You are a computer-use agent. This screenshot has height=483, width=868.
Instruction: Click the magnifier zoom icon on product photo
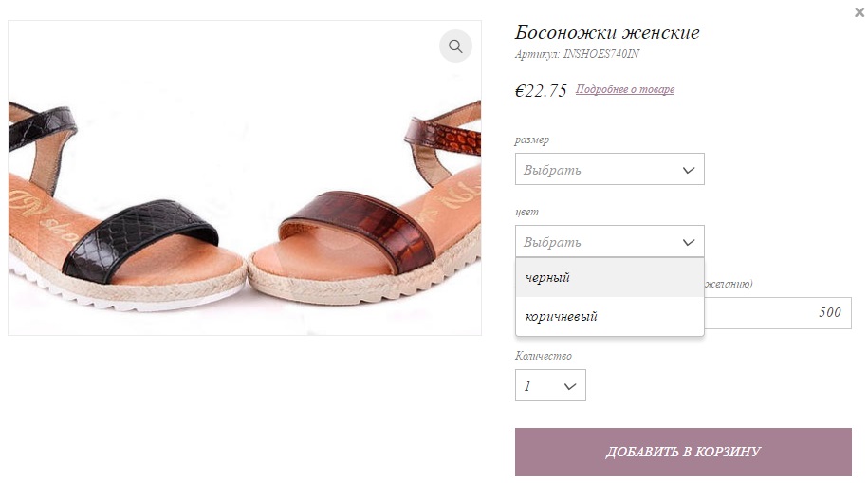[x=455, y=46]
